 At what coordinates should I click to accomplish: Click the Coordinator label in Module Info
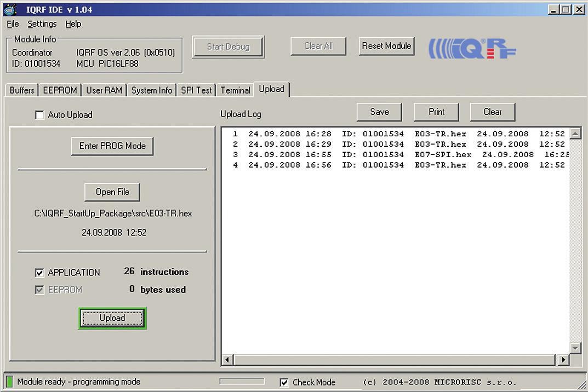tap(32, 53)
